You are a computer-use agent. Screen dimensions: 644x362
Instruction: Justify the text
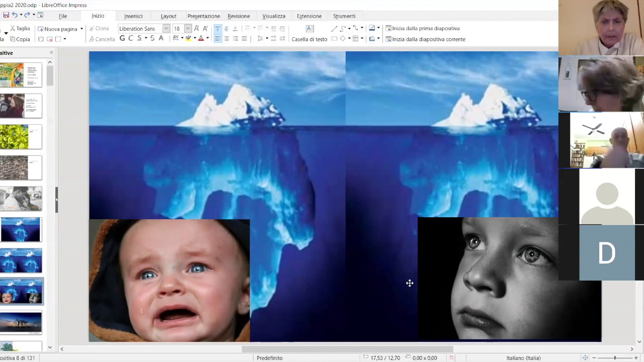(244, 39)
